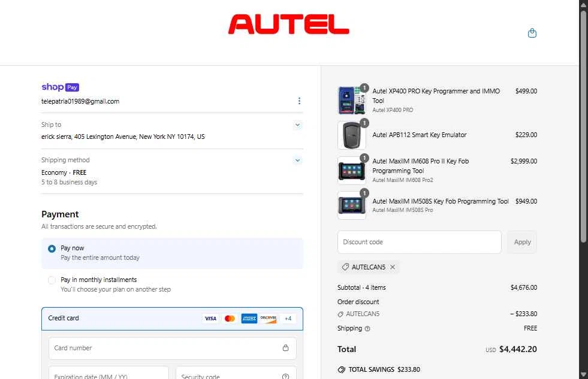Expand the Ship to section chevron

click(x=297, y=125)
